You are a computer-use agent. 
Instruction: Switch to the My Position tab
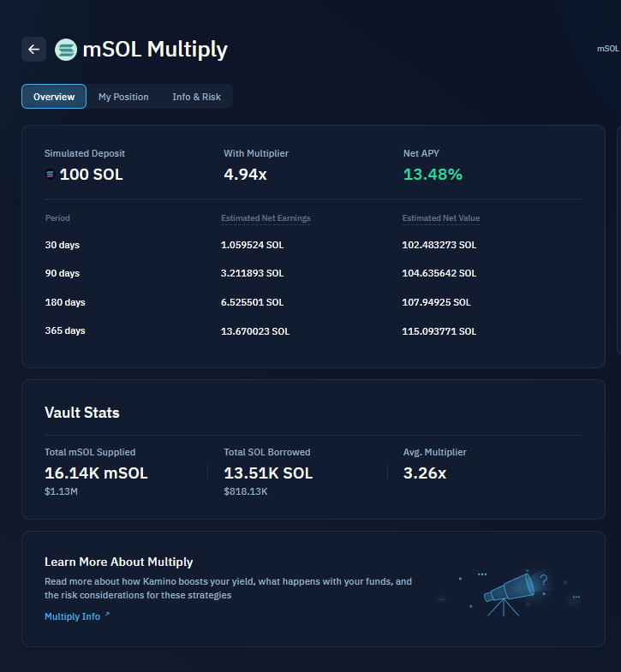(x=123, y=97)
